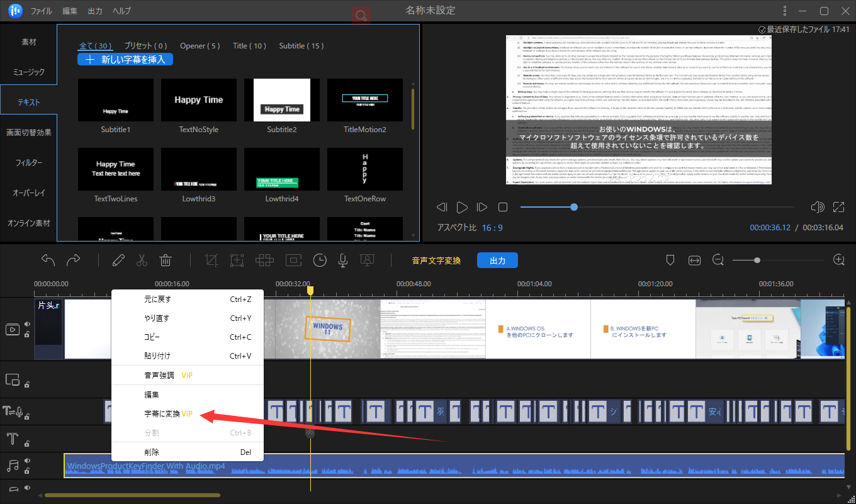Screen dimensions: 856x504
Task: Switch to the Subtitle ( 15 ) tab
Action: pyautogui.click(x=301, y=46)
